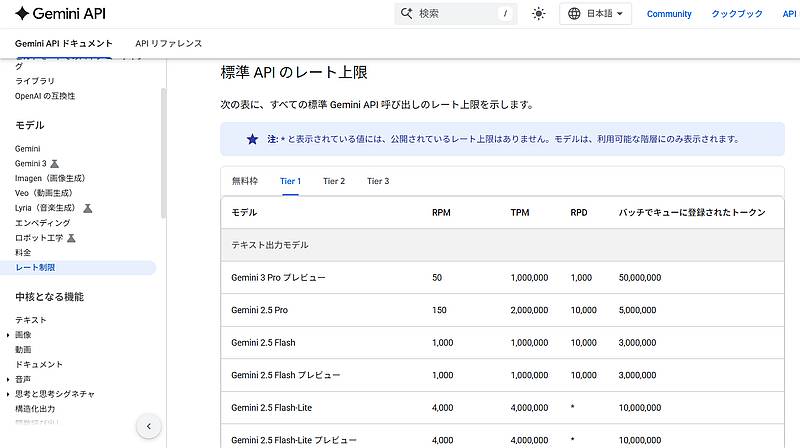Open ライブラリ in the sidebar
The image size is (800, 448).
(x=35, y=81)
